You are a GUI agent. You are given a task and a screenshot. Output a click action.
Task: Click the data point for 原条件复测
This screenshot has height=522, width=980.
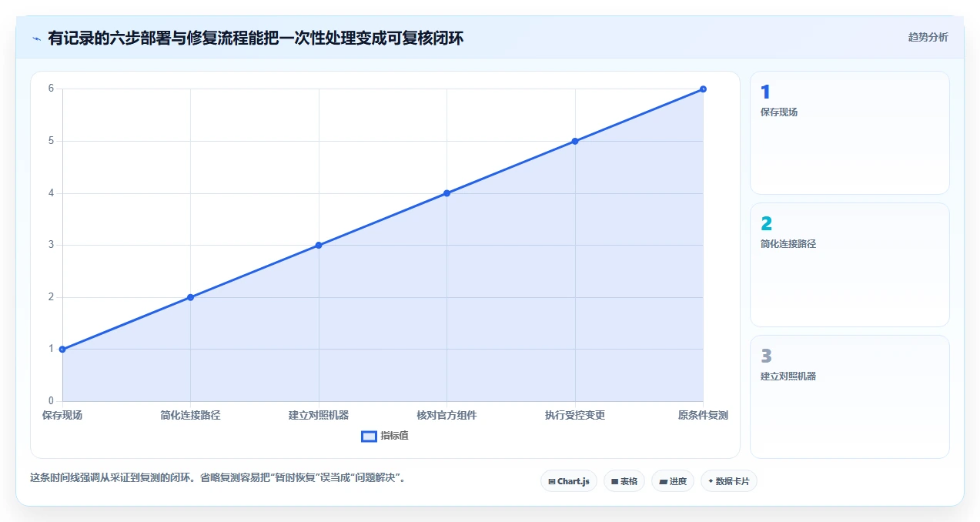click(703, 89)
